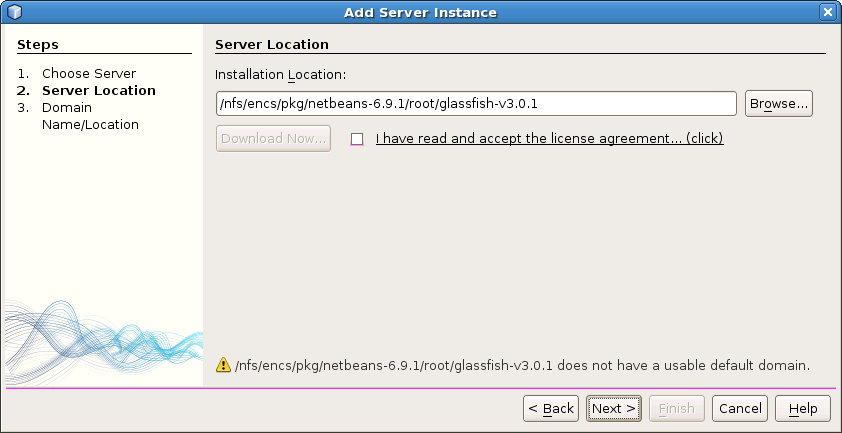This screenshot has width=842, height=433.
Task: Open the Browse... file chooser button
Action: tap(779, 104)
